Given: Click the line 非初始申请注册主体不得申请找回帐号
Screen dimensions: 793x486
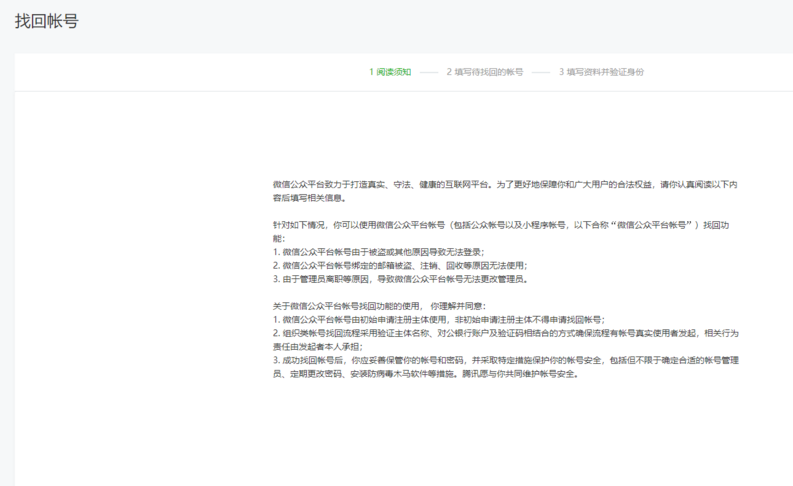Looking at the screenshot, I should pos(438,320).
